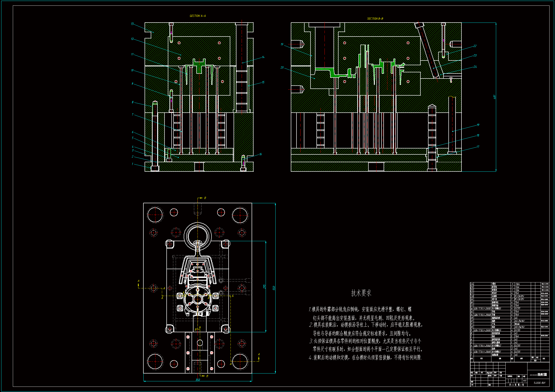The height and width of the screenshot is (392, 555).
Task: Click part callout 16 in Section A-A
Action: pyautogui.click(x=260, y=154)
